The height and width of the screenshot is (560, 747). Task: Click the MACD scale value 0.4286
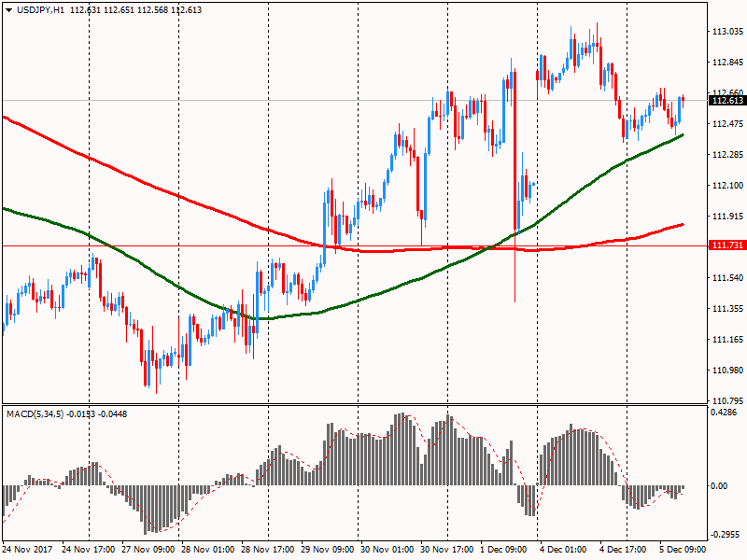click(x=724, y=413)
